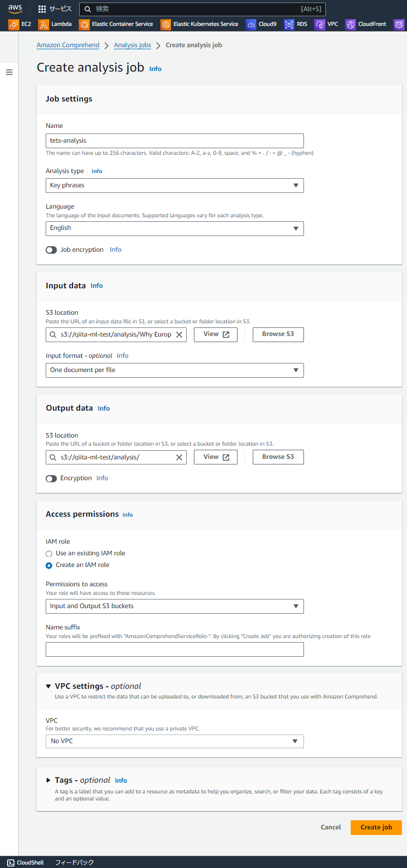Viewport: 407px width, 868px height.
Task: Switch to Analysis jobs via breadcrumb
Action: [132, 45]
